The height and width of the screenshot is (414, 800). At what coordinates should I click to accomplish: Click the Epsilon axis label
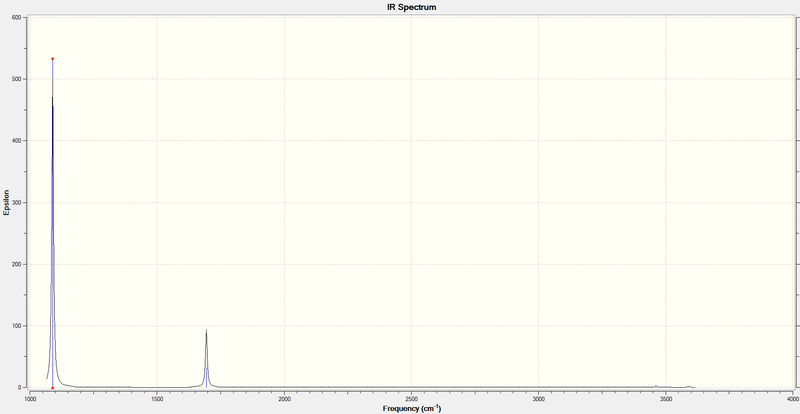click(6, 203)
